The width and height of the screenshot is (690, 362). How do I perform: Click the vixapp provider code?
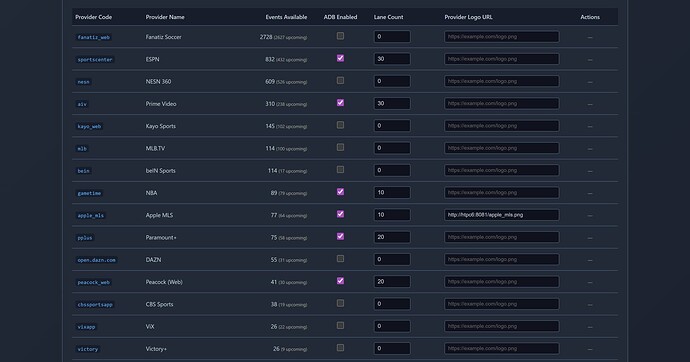86,327
